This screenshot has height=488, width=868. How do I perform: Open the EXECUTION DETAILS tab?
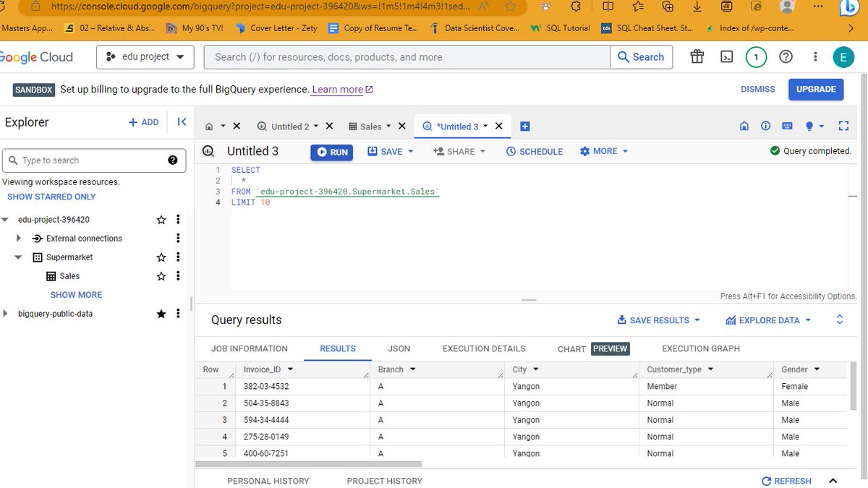[x=483, y=348]
